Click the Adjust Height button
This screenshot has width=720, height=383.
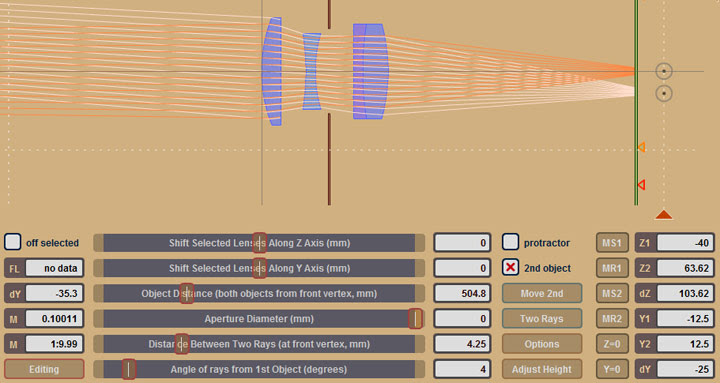pos(542,369)
